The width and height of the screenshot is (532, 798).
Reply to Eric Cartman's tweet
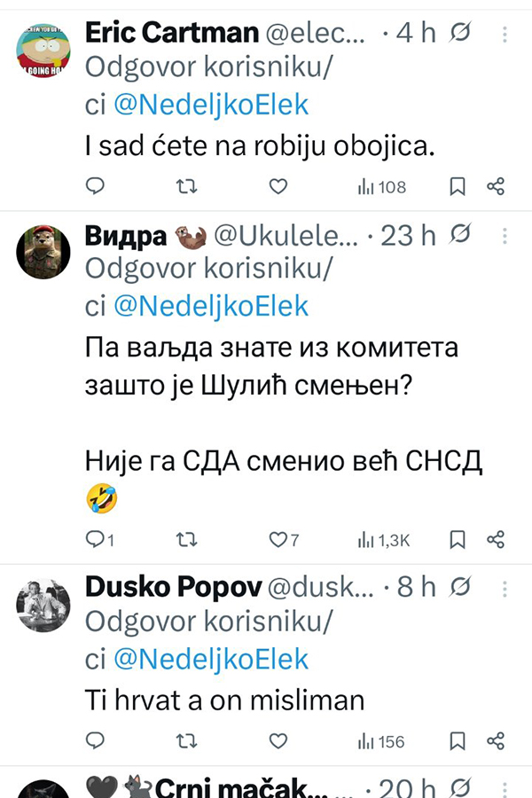pyautogui.click(x=95, y=186)
